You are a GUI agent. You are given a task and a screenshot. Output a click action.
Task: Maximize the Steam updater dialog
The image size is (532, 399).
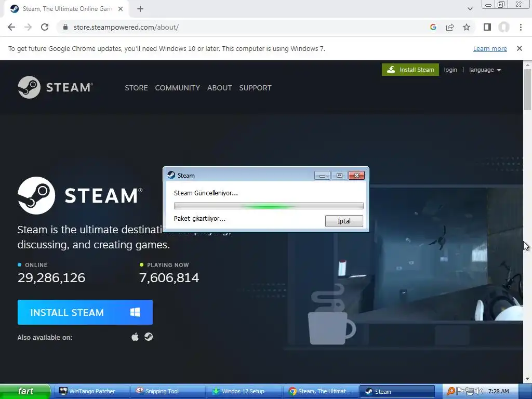[339, 176]
